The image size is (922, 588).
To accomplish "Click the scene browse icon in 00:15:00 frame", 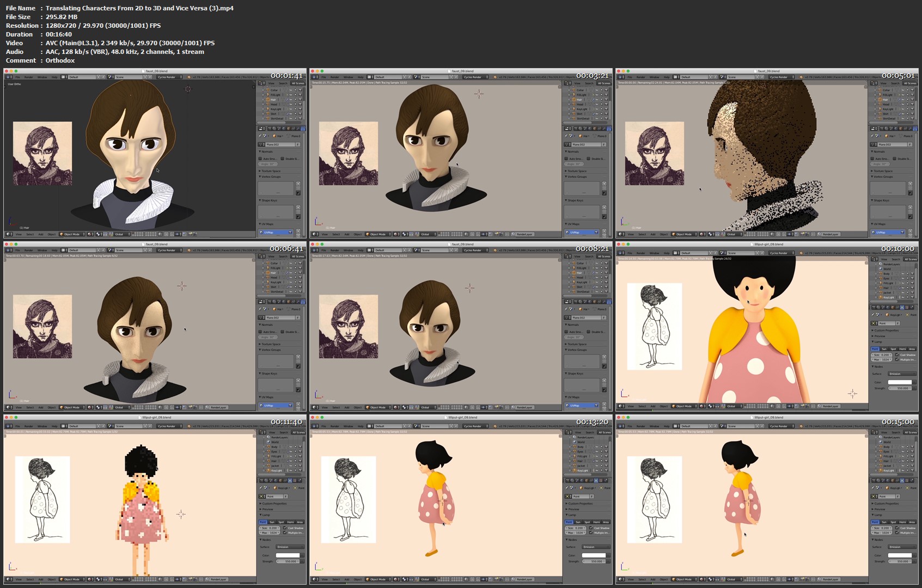I will (722, 426).
